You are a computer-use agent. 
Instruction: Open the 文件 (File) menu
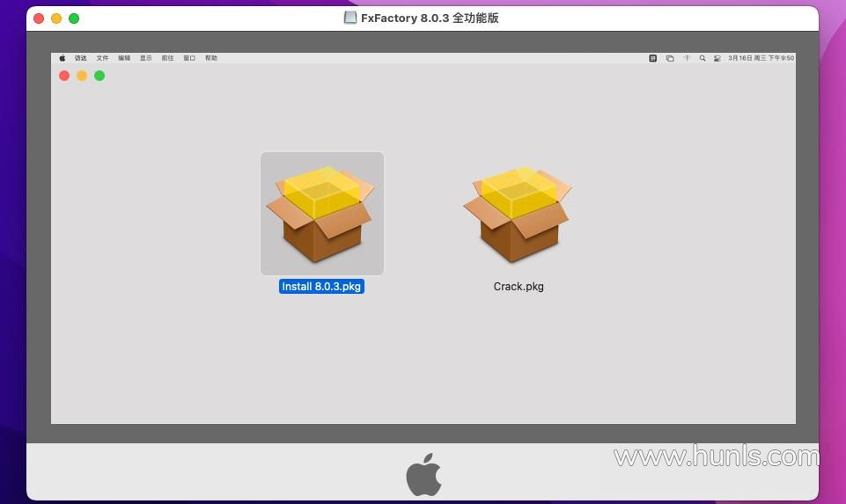[102, 58]
